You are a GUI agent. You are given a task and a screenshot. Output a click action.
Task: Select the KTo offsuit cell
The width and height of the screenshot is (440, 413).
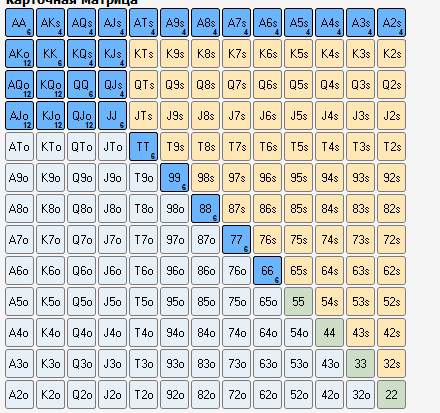[x=50, y=147]
